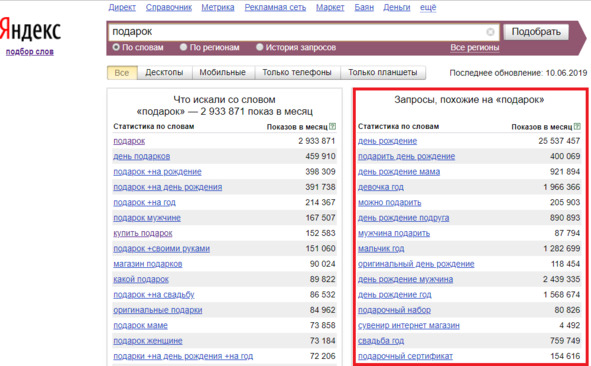The height and width of the screenshot is (366, 591).
Task: Switch to the 'Только телефоны' tab
Action: click(x=297, y=72)
